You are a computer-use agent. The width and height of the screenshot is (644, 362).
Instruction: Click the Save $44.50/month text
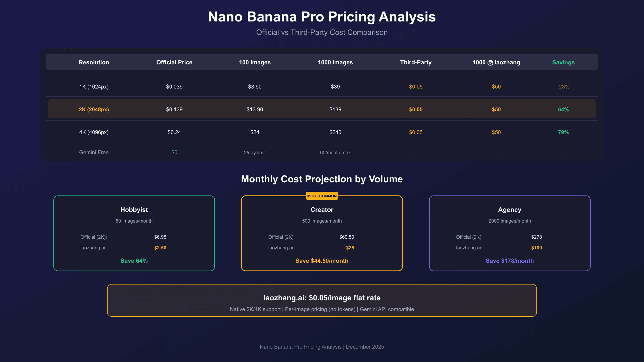click(x=322, y=261)
